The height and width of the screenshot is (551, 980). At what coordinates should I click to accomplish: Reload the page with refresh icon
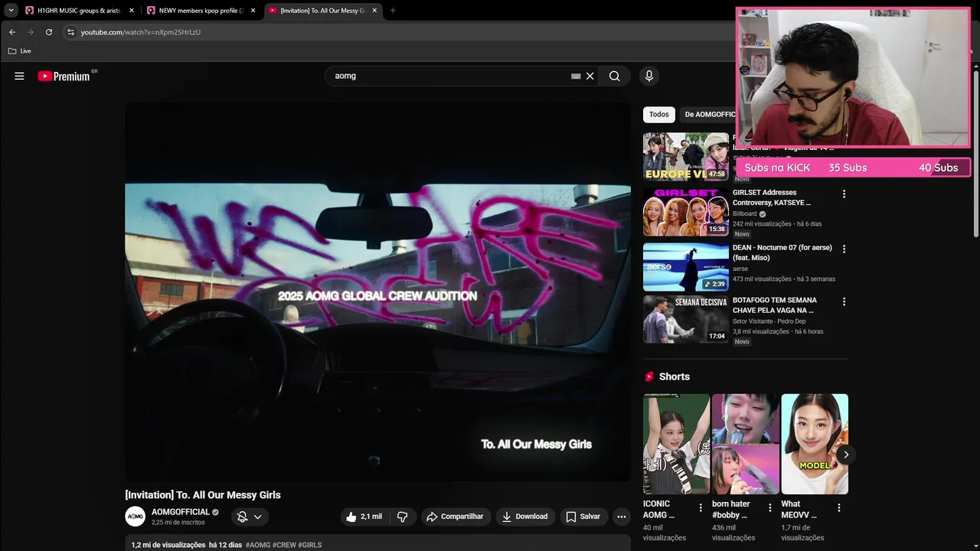tap(49, 32)
